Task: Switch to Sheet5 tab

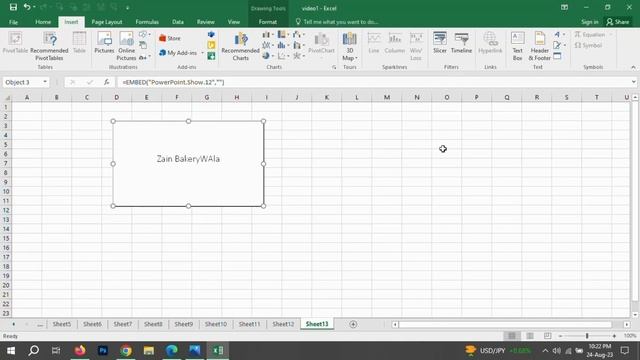Action: (62, 324)
